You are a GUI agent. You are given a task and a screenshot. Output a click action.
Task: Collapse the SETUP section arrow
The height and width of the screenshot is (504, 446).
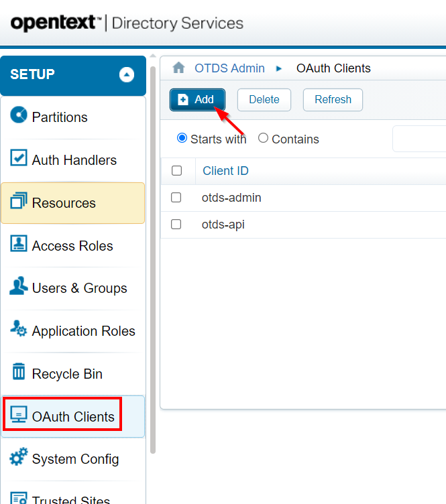pyautogui.click(x=127, y=75)
